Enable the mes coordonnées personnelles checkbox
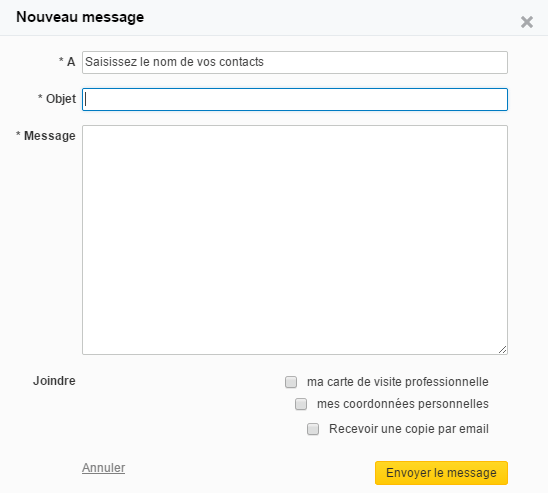 [301, 404]
